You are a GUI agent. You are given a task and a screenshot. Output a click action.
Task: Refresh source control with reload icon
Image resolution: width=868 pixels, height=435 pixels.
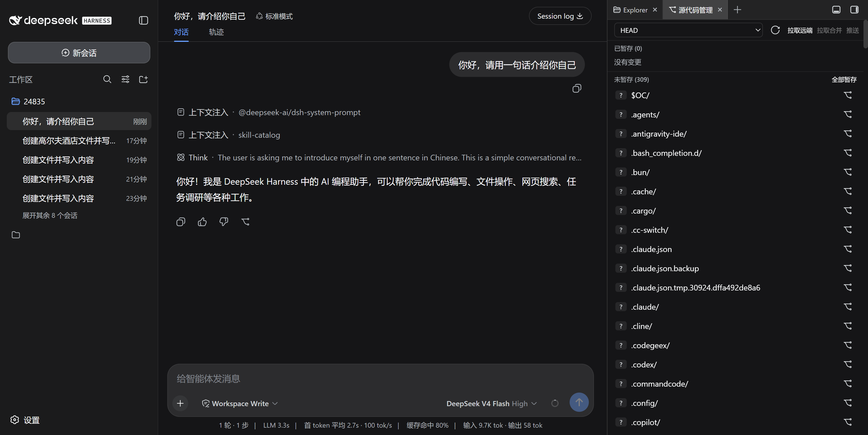775,30
